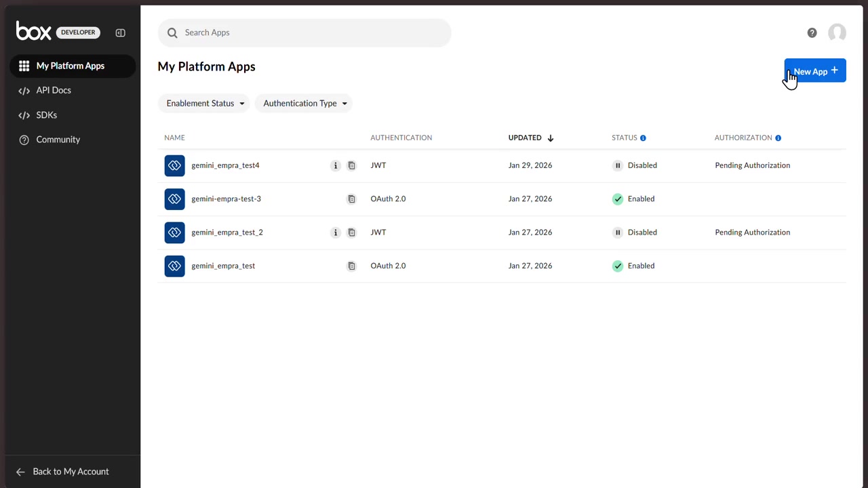Copy ID icon for gemini_empra_test
Screen dimensions: 868x488
pos(351,266)
